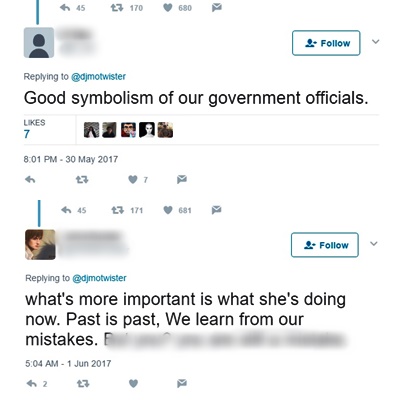Open @djmotwister link in second reply

point(99,278)
